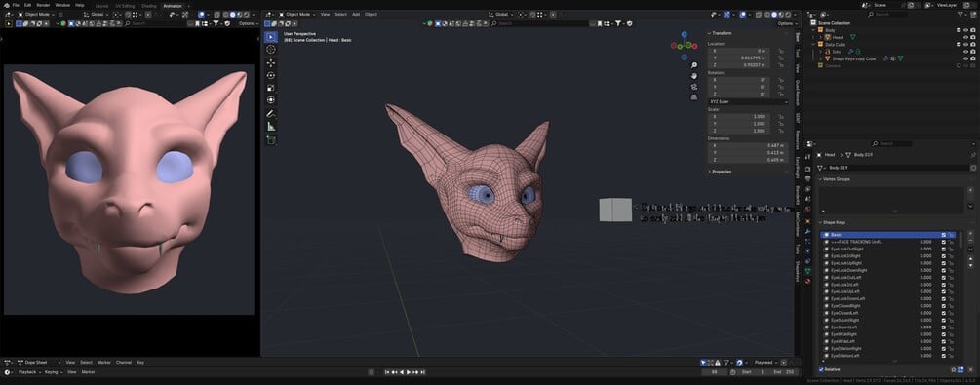
Task: Select the Scale tool in viewport toolbar
Action: coord(271,88)
